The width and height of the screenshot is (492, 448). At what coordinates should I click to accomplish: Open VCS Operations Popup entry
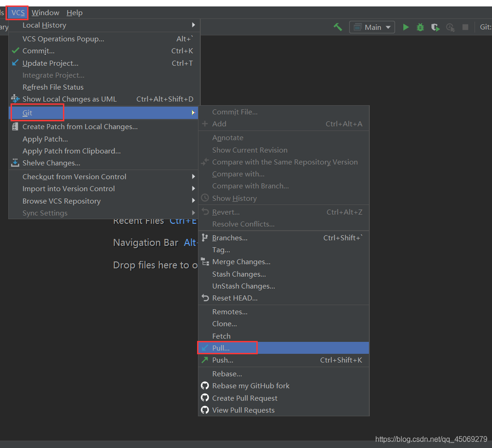click(104, 39)
